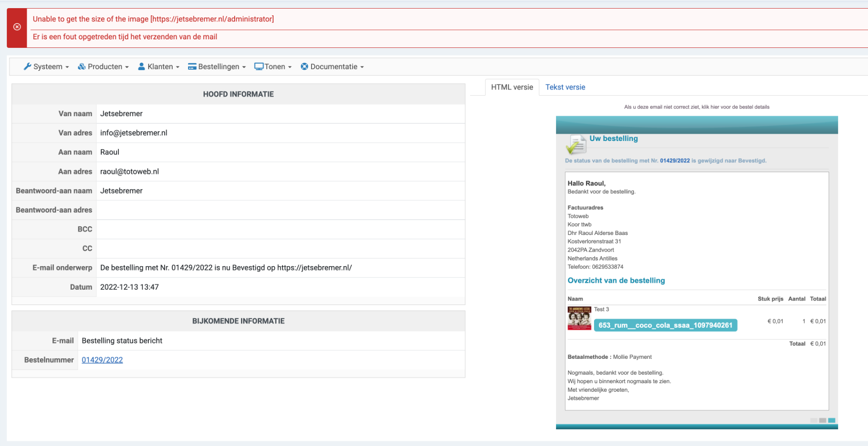Open the Systeem menu

point(46,66)
